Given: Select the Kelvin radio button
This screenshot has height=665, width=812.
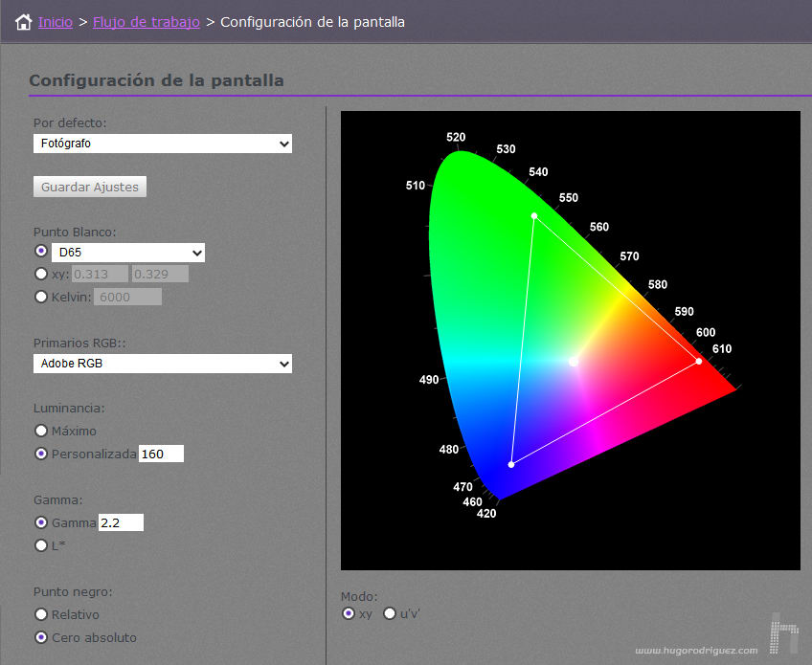Looking at the screenshot, I should [41, 297].
